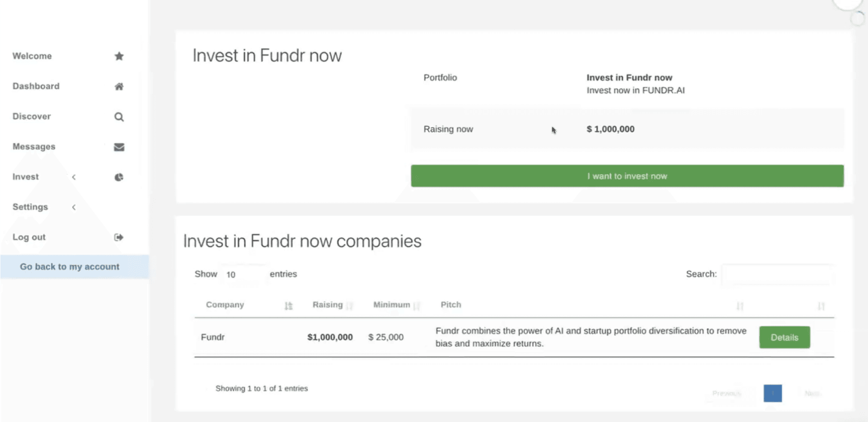Sort table by Raising column icon
This screenshot has height=422, width=868.
350,306
